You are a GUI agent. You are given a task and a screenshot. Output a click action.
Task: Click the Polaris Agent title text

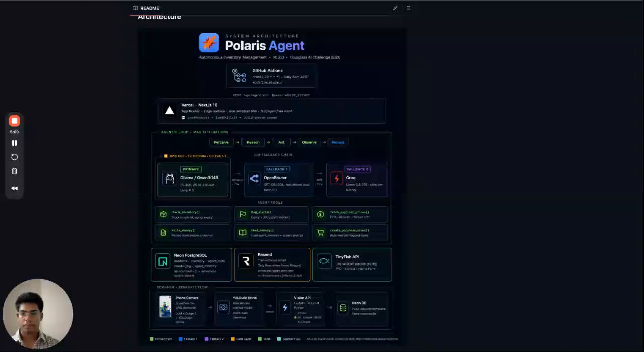265,46
